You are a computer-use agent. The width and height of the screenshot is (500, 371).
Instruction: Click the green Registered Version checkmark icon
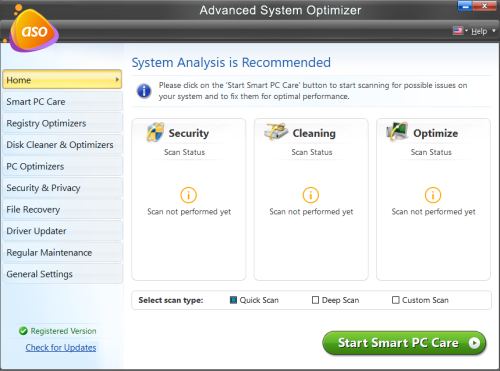(23, 331)
